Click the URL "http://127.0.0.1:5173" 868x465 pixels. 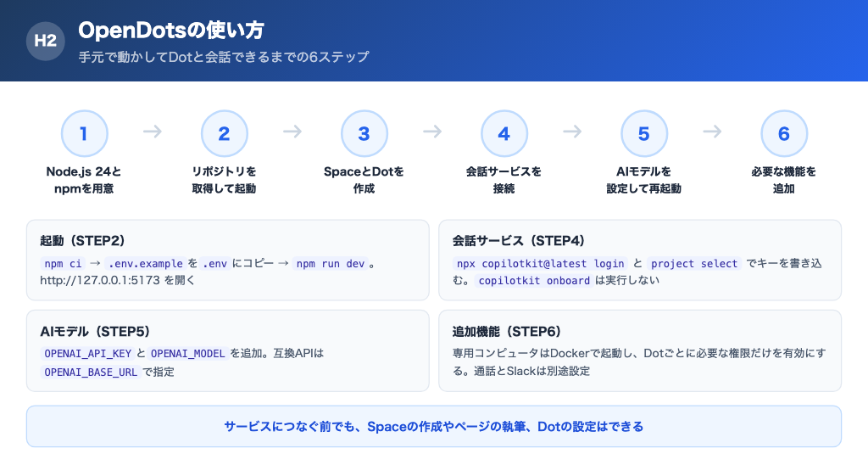click(x=100, y=280)
